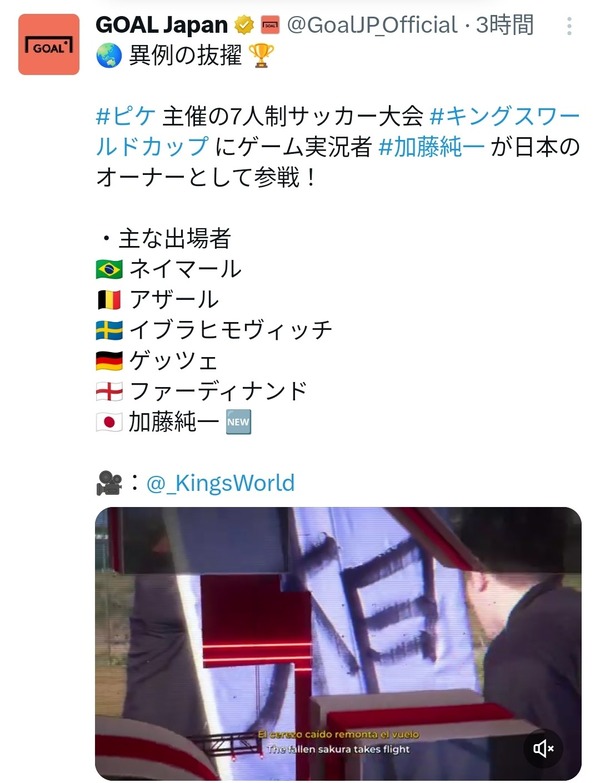
Task: Unmute the video with speaker icon
Action: tap(543, 749)
